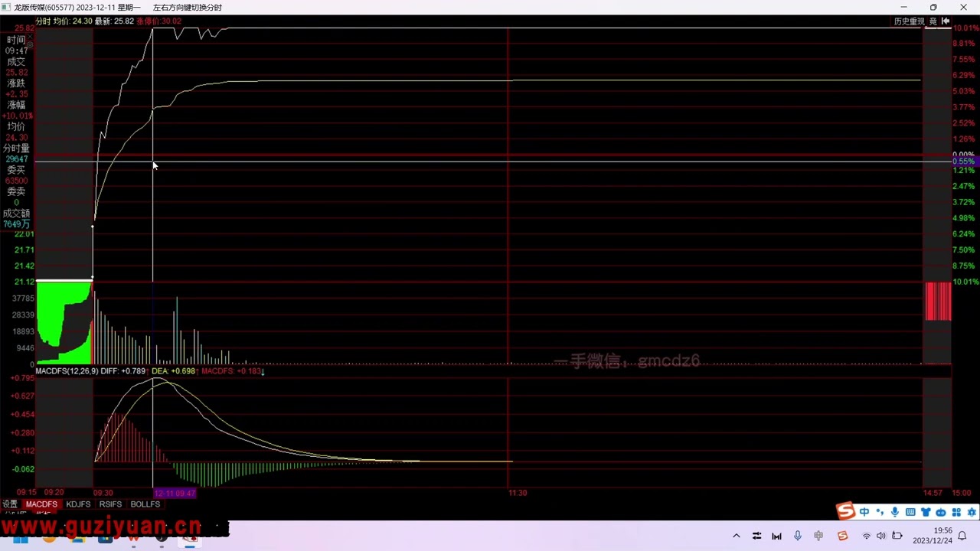Click the 09:30 time axis label
This screenshot has width=980, height=551.
103,493
